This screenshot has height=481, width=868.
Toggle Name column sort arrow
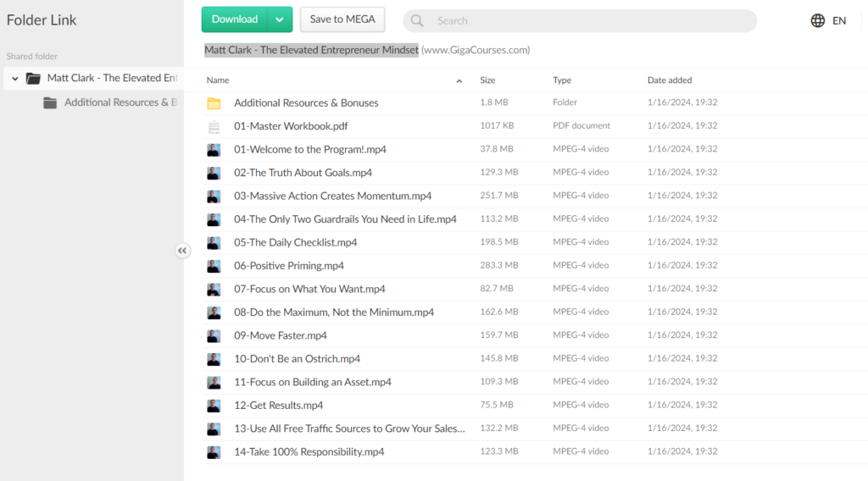[459, 81]
